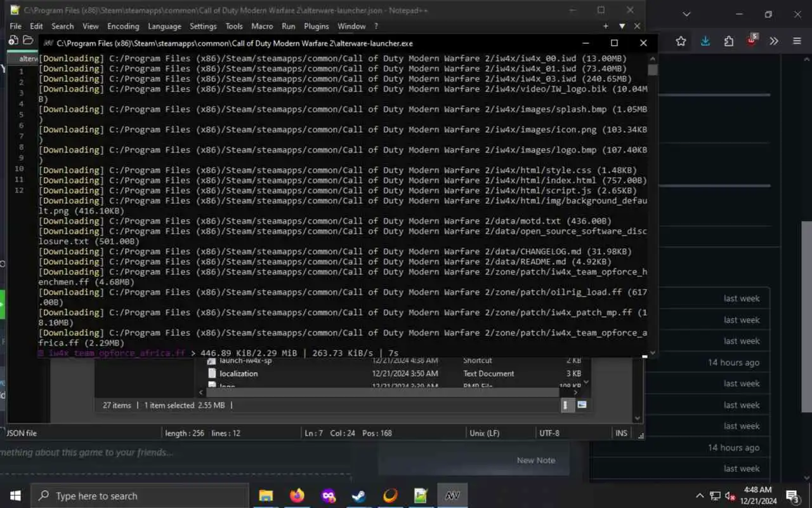This screenshot has height=508, width=812.
Task: Select AlterWare launcher taskbar icon
Action: pos(452,496)
